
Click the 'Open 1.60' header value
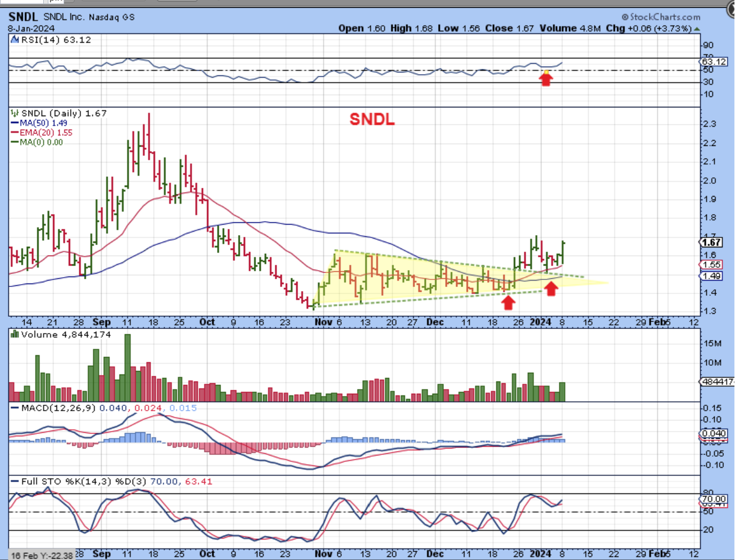[362, 28]
